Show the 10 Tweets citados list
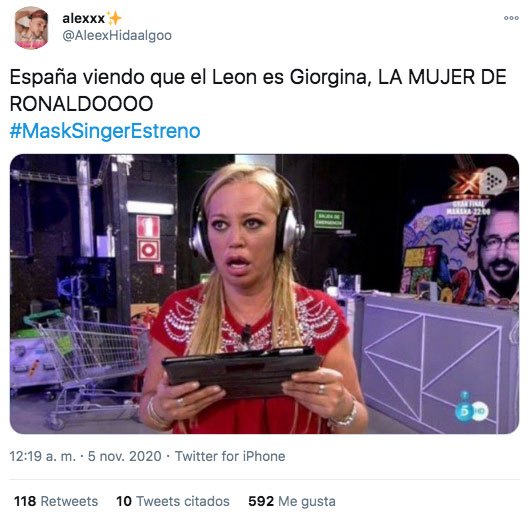Screen dimensions: 530x519 pyautogui.click(x=173, y=501)
